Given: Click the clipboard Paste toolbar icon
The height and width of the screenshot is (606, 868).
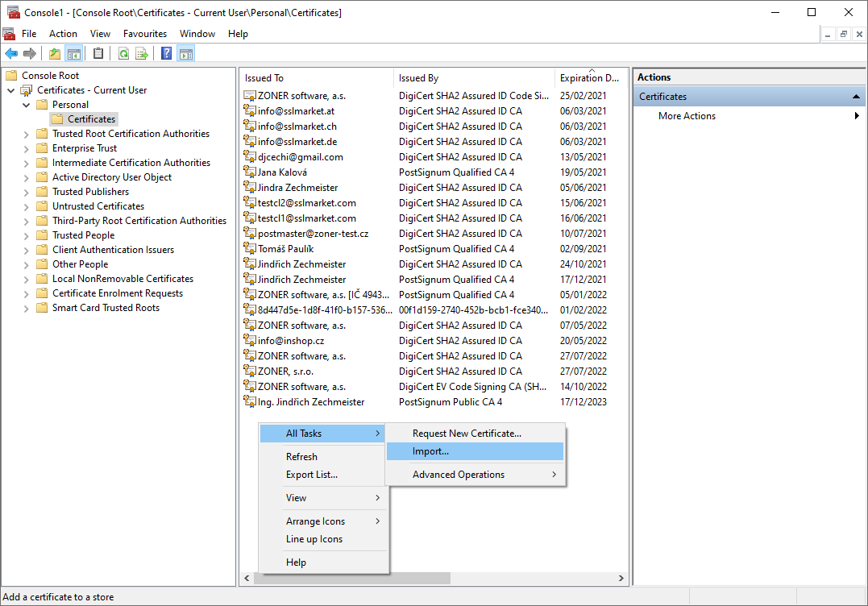Looking at the screenshot, I should (x=98, y=54).
